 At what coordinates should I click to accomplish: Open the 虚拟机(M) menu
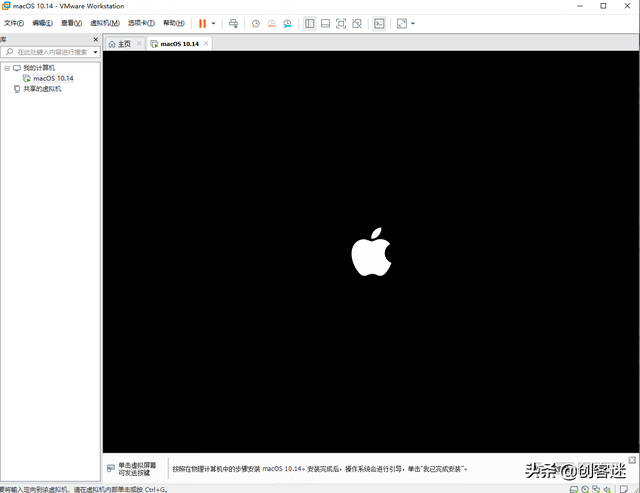tap(105, 23)
